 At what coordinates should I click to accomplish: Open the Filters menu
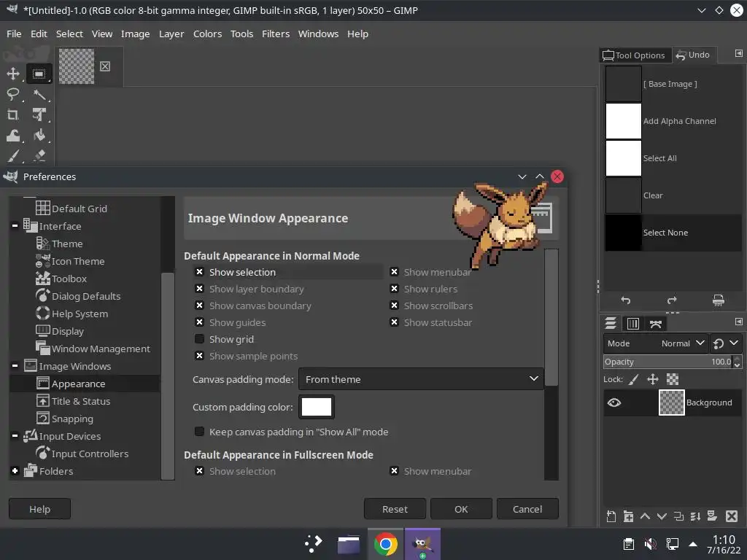[x=276, y=34]
